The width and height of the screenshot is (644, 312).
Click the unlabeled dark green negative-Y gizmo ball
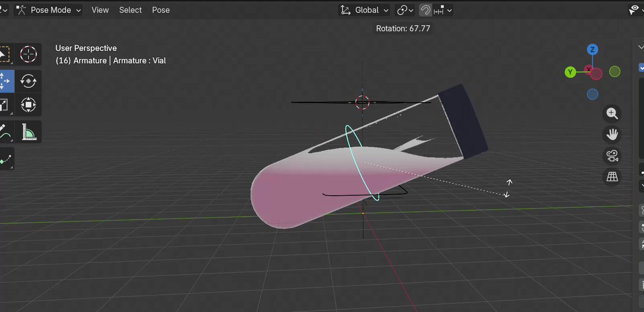[615, 71]
